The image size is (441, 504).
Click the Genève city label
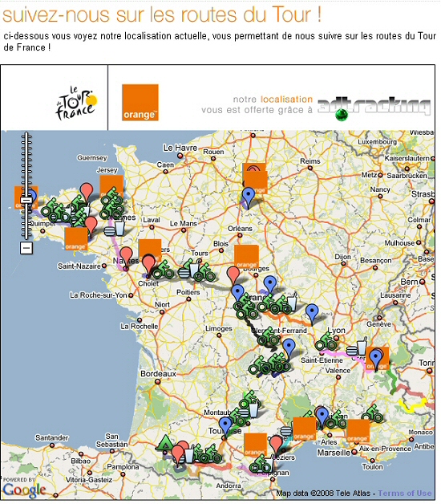coord(378,324)
